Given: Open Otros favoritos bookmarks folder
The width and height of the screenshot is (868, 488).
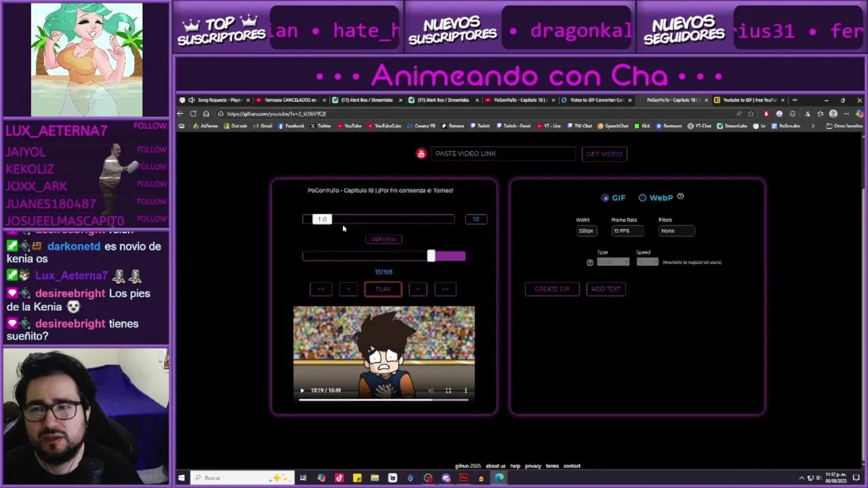Looking at the screenshot, I should pos(844,126).
